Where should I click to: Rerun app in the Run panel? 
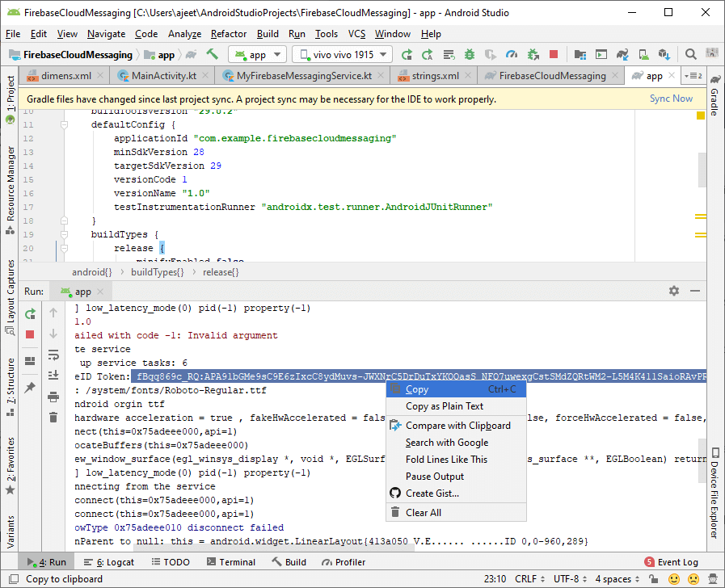point(30,314)
